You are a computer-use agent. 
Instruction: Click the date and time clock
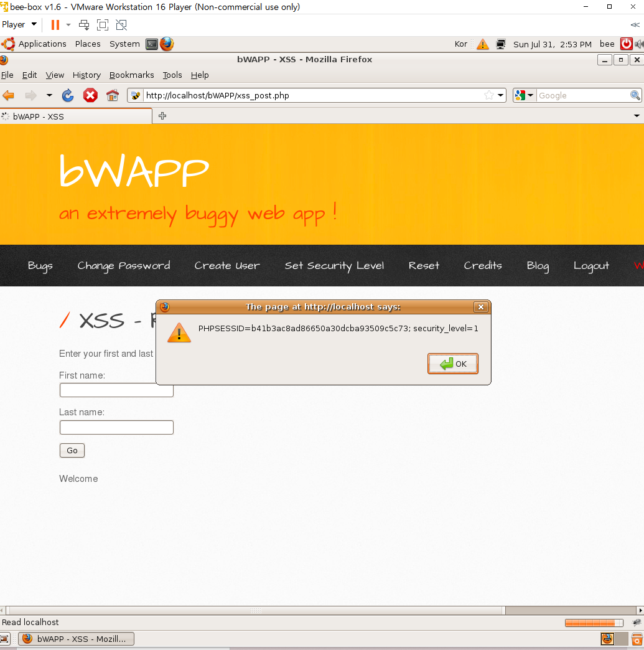point(552,44)
